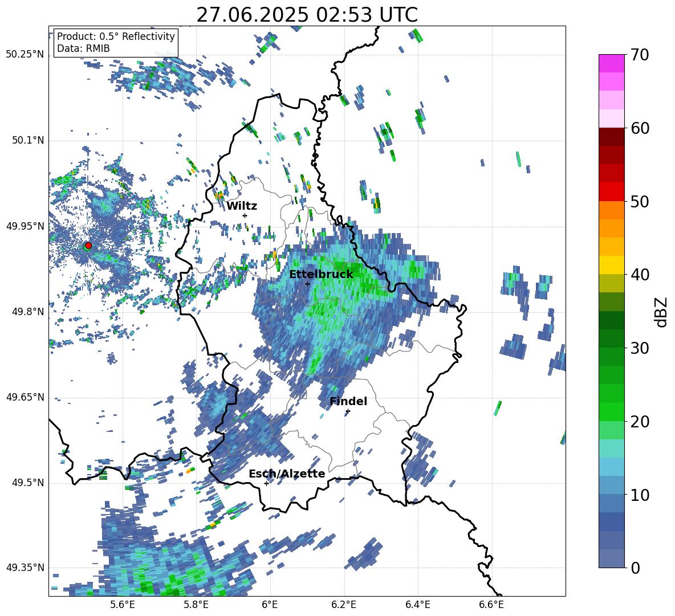Click the Wiltz cross marker
Image resolution: width=675 pixels, height=616 pixels.
[245, 215]
